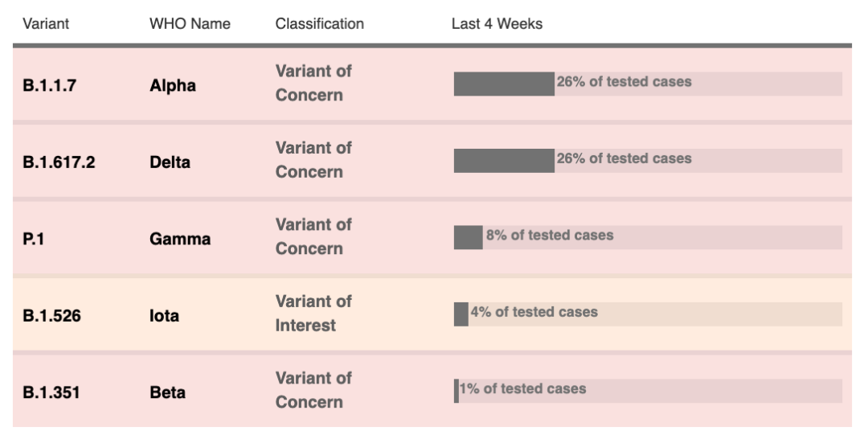Click the Delta 26% progress bar

(649, 161)
